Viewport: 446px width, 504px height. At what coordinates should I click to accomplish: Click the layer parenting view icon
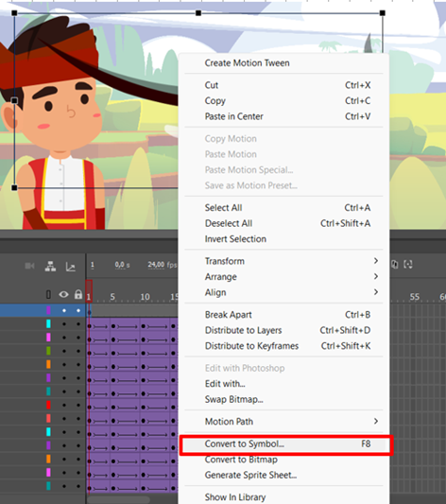[50, 266]
